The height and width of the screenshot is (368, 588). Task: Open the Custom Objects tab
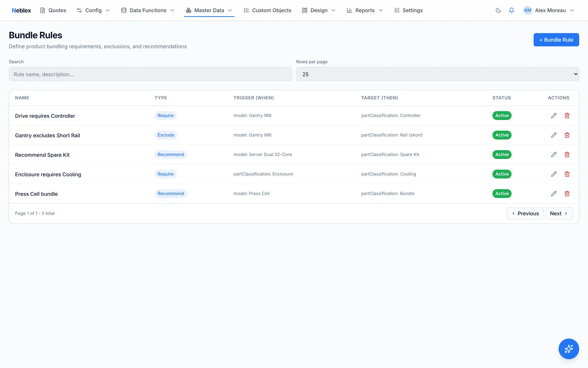coord(268,10)
